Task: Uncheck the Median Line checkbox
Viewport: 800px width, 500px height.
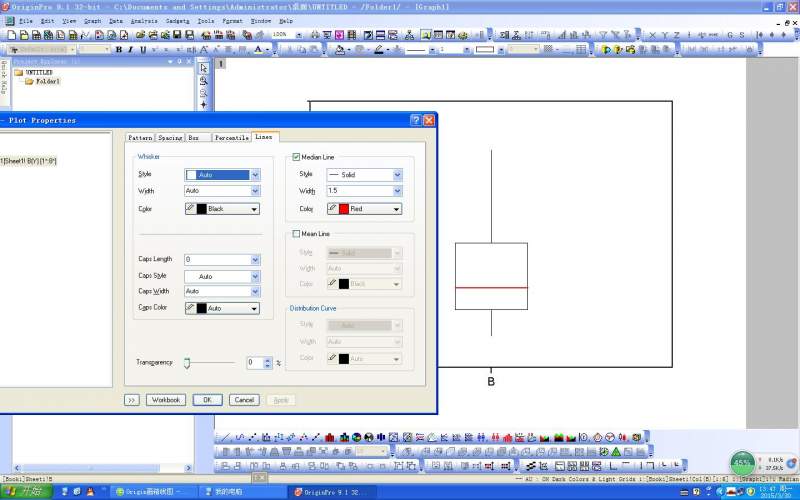Action: [296, 157]
